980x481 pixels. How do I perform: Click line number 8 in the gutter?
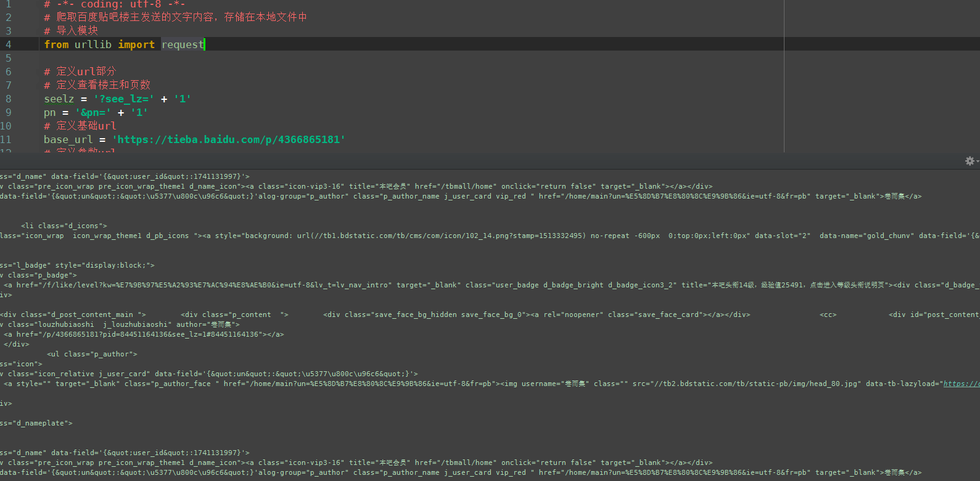(x=8, y=99)
